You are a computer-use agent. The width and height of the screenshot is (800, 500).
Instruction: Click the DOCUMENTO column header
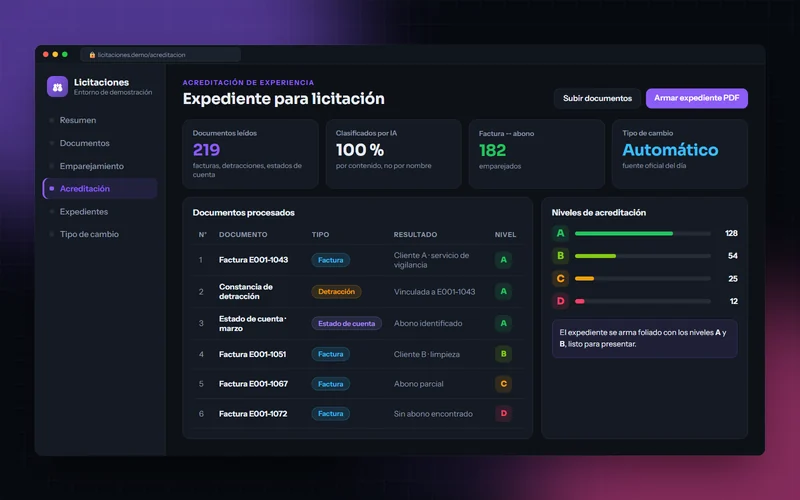(243, 235)
